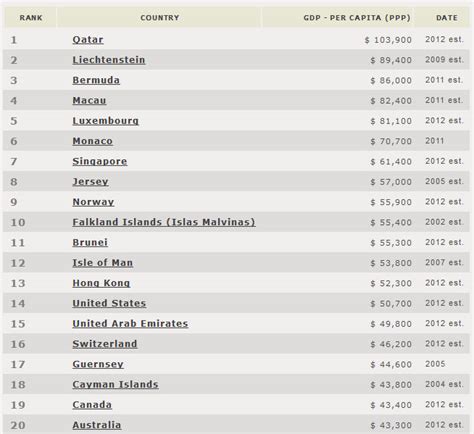Select the Singapore link
Image resolution: width=474 pixels, height=434 pixels.
pos(100,161)
